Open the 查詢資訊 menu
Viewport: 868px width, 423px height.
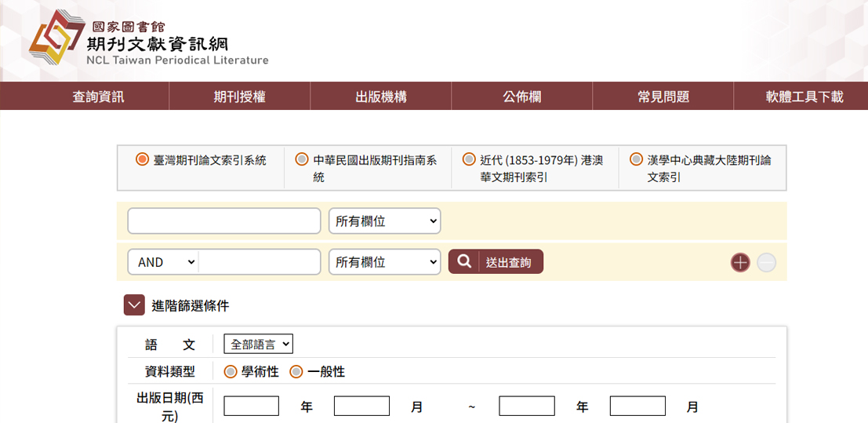pos(98,97)
